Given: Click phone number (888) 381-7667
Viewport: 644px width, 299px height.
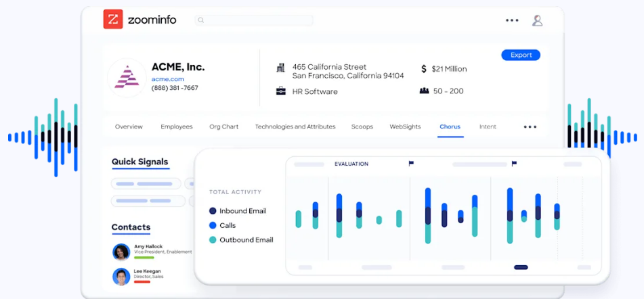Looking at the screenshot, I should coord(175,88).
